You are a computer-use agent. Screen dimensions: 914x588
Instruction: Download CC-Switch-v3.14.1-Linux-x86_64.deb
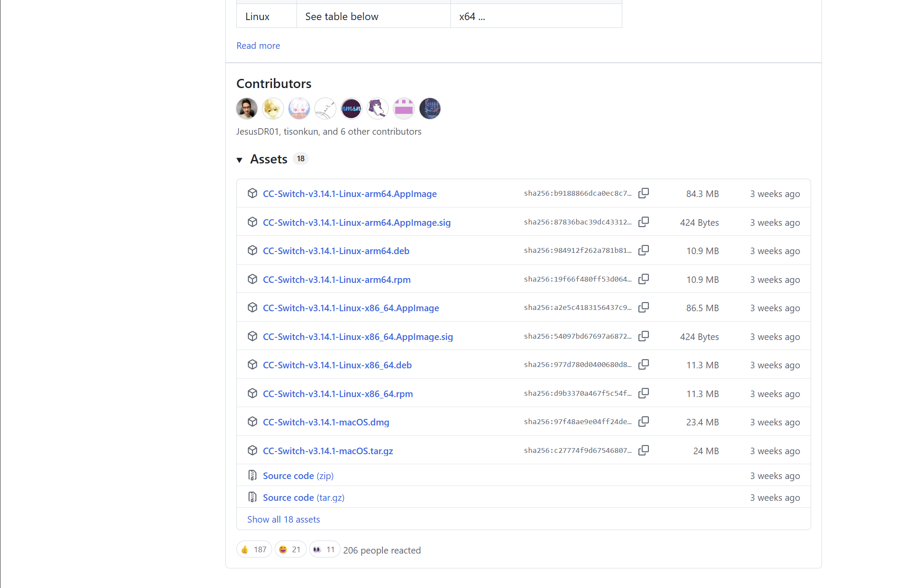[338, 365]
